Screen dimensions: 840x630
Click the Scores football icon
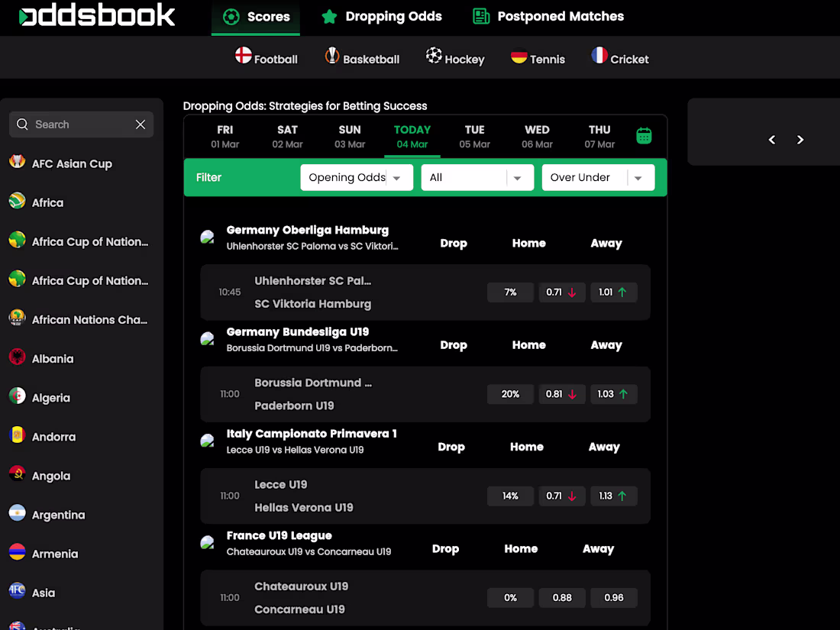click(231, 17)
